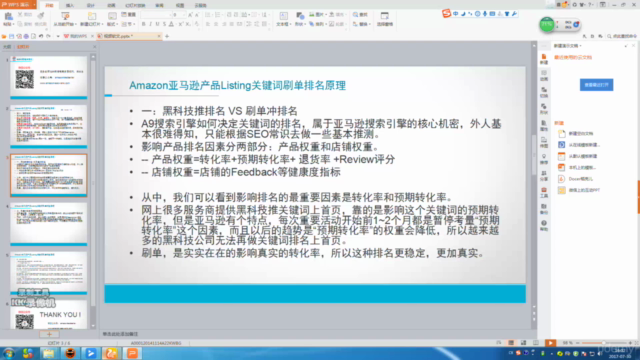Open the Selection Pane button

(384, 19)
